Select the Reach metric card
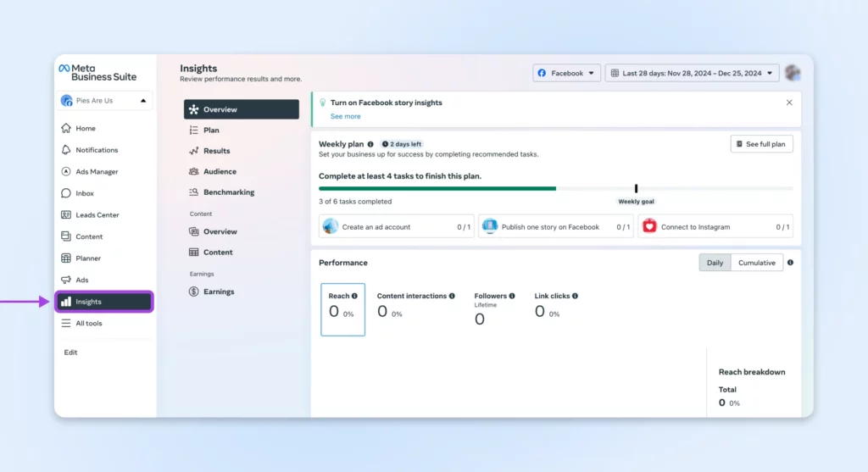Viewport: 868px width, 472px height. click(342, 309)
